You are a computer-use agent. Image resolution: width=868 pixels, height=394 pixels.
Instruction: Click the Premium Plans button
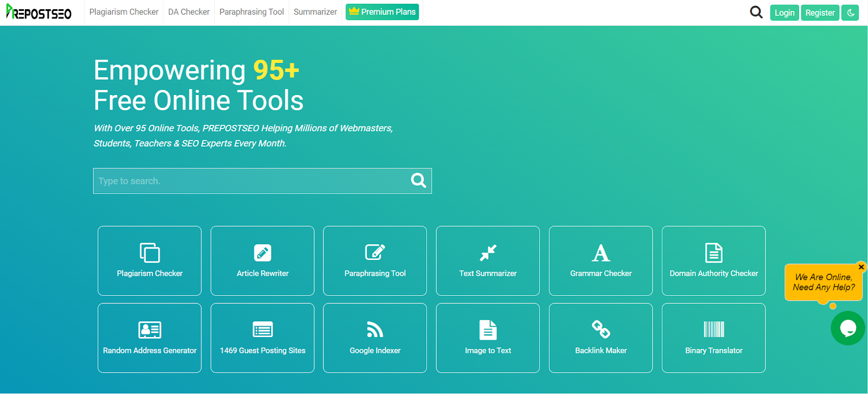coord(382,12)
